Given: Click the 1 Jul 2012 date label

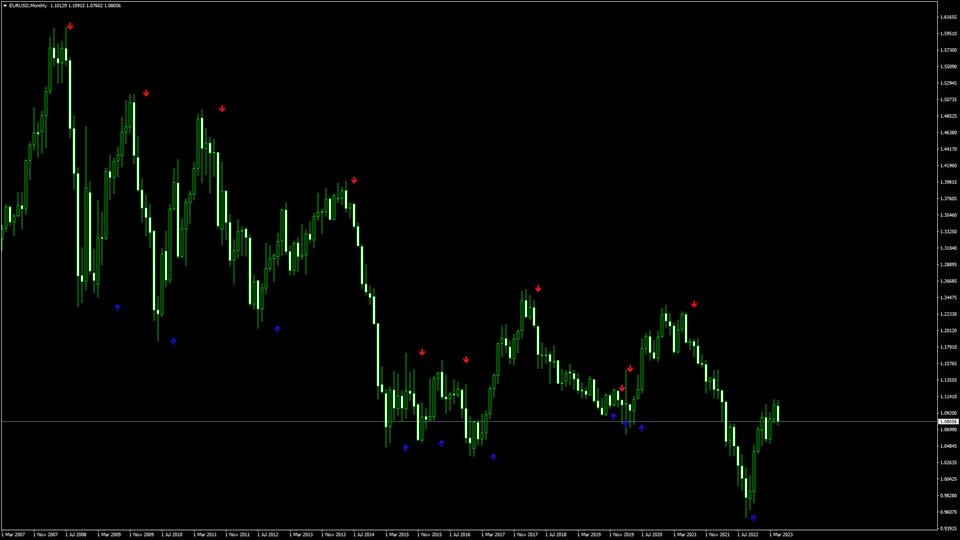Looking at the screenshot, I should pos(268,534).
